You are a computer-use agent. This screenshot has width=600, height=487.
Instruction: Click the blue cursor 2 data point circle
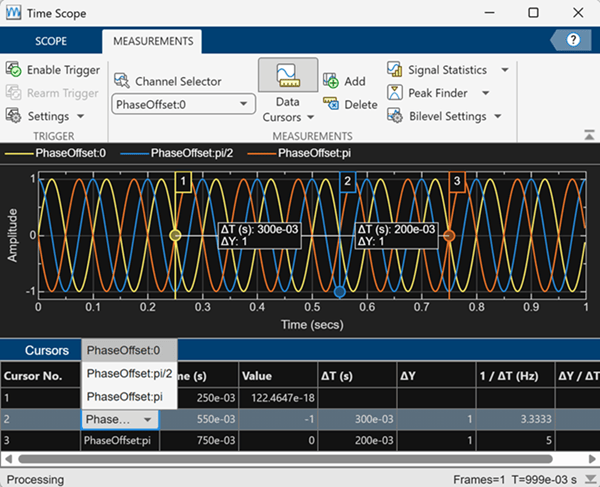click(339, 292)
